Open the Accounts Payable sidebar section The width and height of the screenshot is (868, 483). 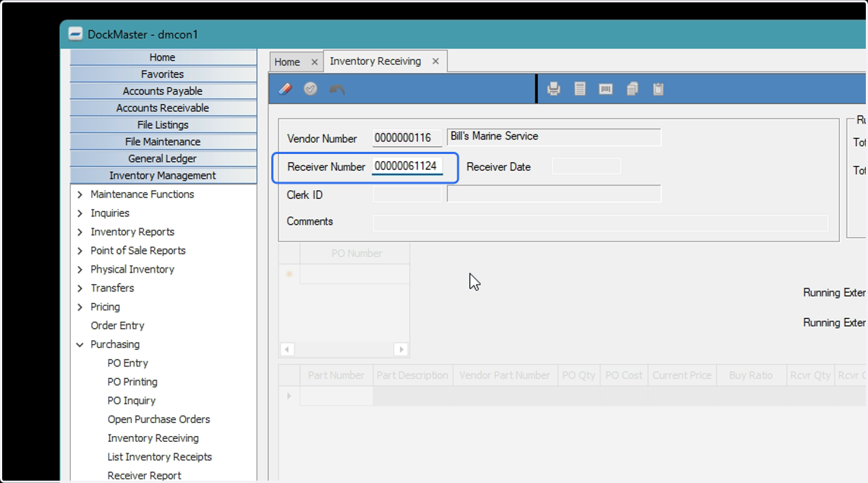[163, 91]
